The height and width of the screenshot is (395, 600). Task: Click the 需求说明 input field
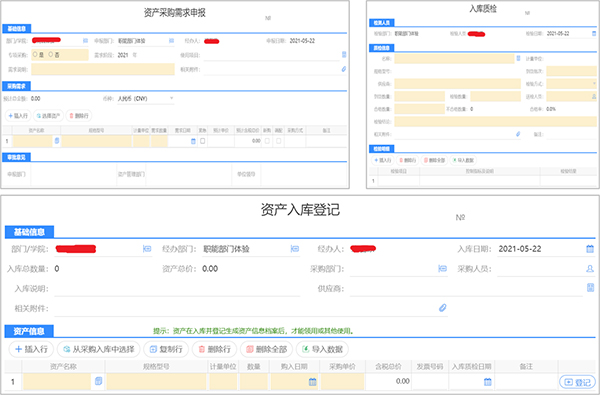(103, 69)
